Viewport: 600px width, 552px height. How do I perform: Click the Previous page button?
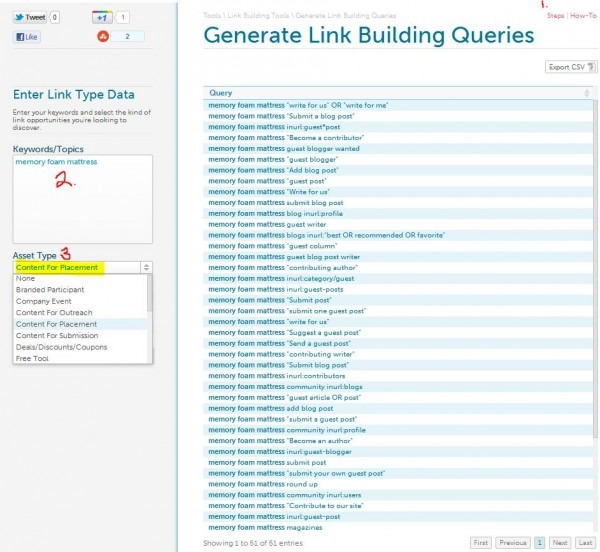tap(511, 543)
